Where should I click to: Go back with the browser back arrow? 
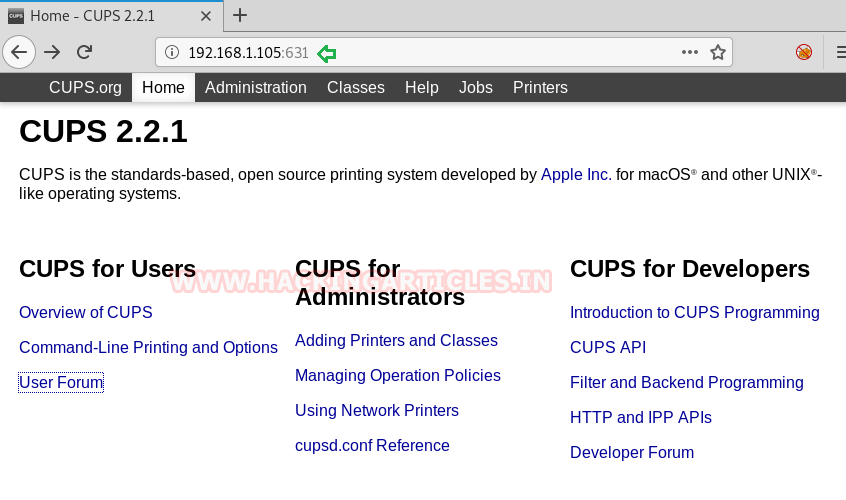coord(19,52)
